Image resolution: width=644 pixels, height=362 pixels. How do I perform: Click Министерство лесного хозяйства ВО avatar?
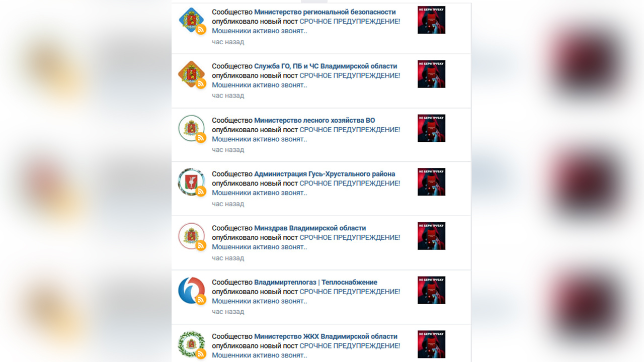192,128
